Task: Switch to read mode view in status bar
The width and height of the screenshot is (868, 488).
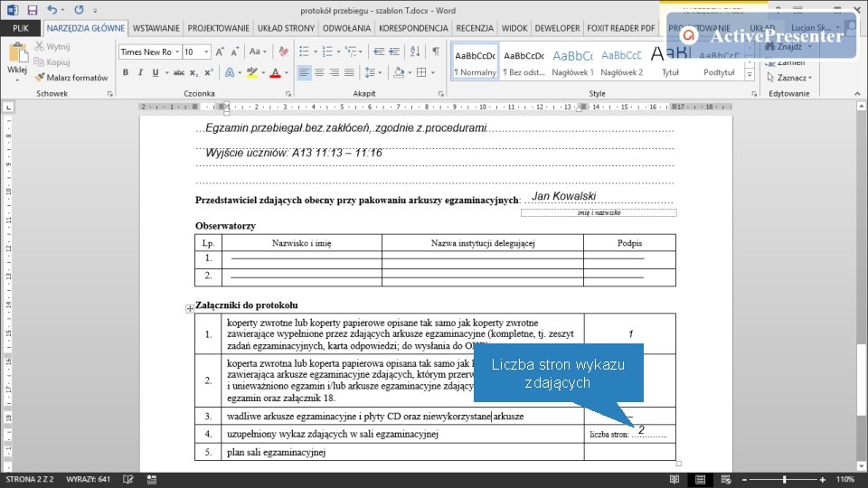Action: tap(675, 480)
